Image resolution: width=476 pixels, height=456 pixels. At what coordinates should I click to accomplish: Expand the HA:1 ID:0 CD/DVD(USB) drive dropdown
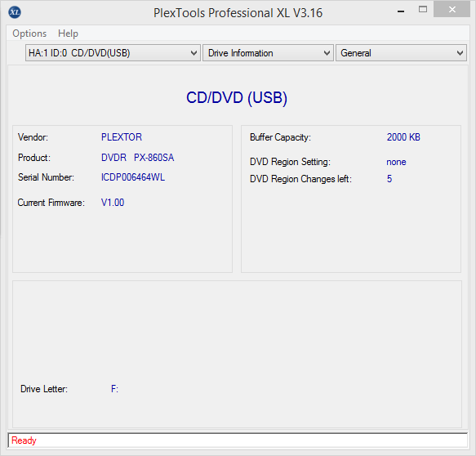(113, 53)
